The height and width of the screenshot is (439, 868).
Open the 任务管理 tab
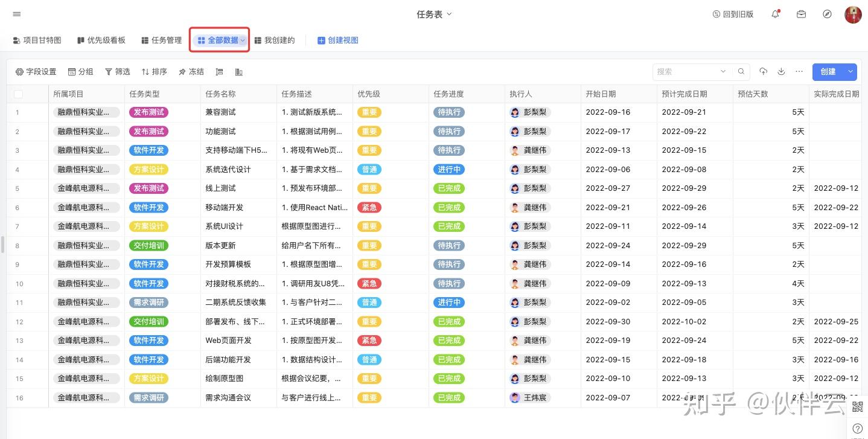pyautogui.click(x=161, y=40)
